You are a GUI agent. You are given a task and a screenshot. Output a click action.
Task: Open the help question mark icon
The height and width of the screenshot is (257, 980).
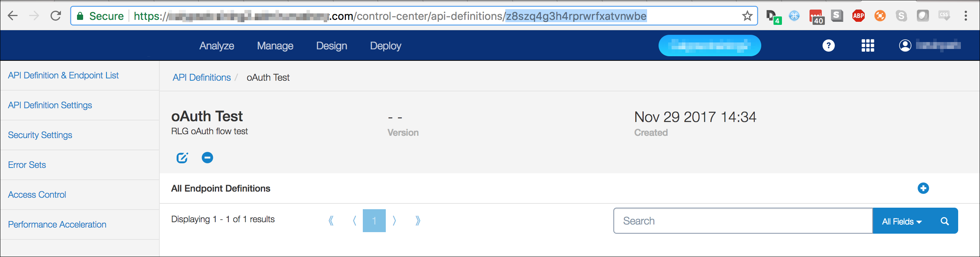828,46
